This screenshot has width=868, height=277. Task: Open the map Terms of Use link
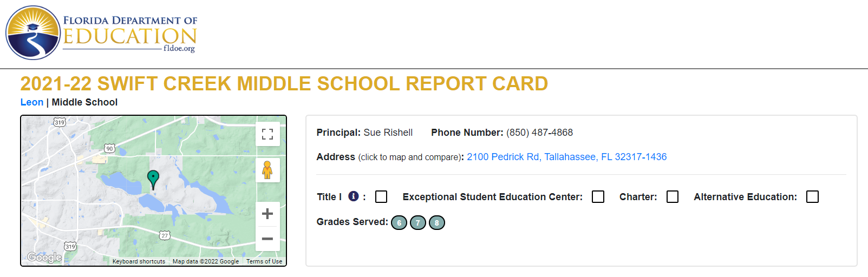(264, 261)
